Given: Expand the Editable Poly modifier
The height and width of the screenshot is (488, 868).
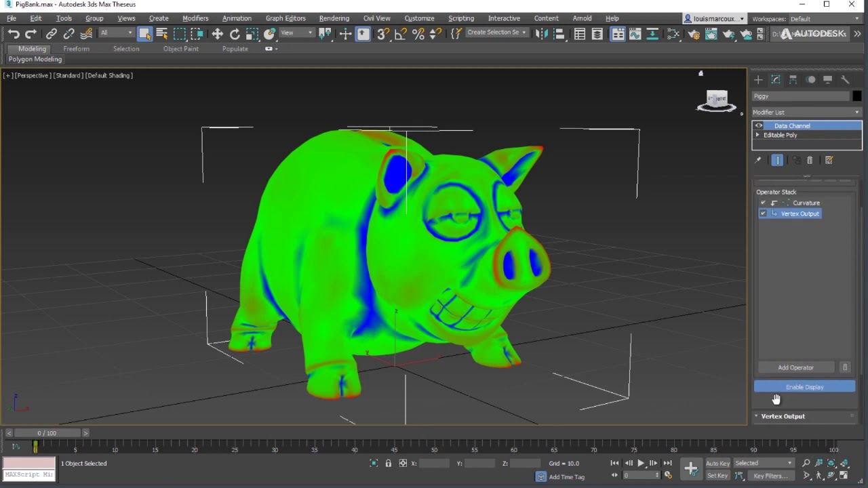Looking at the screenshot, I should [757, 135].
